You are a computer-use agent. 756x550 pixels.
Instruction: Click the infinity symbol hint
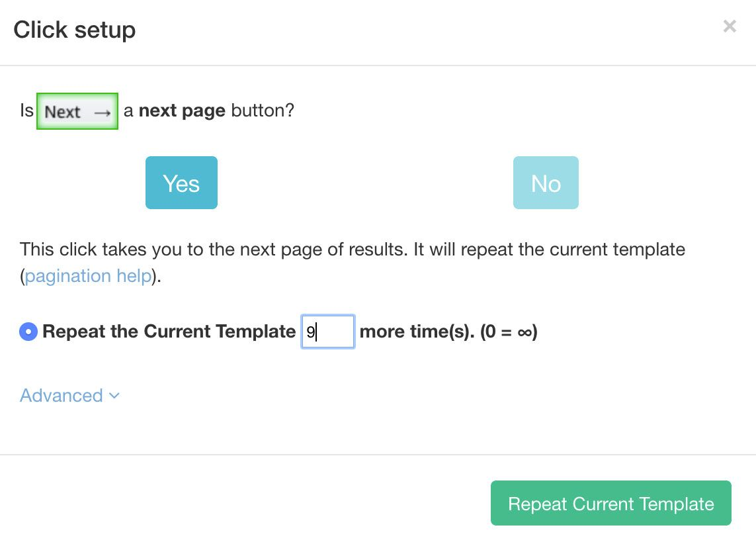pyautogui.click(x=525, y=332)
